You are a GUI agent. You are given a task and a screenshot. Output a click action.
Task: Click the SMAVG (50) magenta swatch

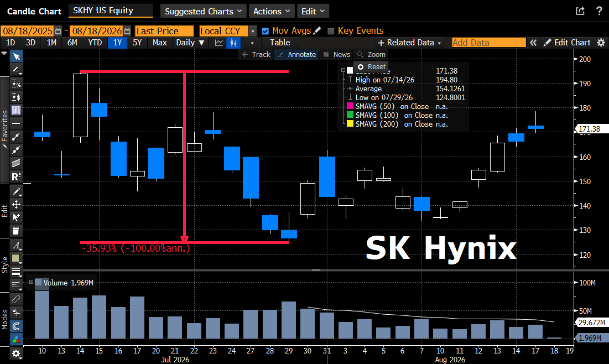[x=350, y=106]
